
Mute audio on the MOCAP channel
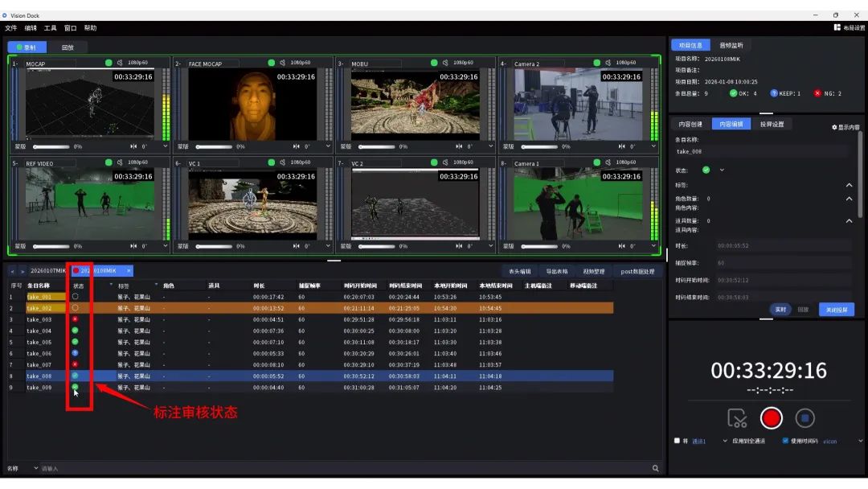click(120, 63)
